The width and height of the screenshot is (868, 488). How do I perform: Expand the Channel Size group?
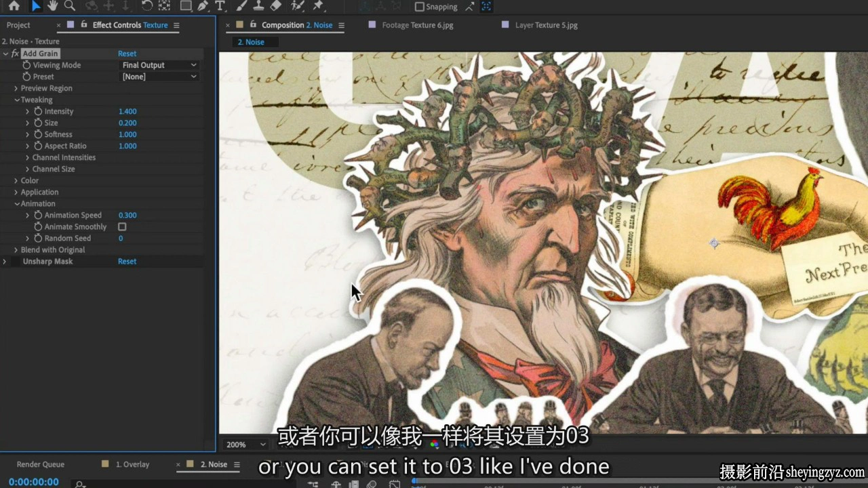(28, 169)
